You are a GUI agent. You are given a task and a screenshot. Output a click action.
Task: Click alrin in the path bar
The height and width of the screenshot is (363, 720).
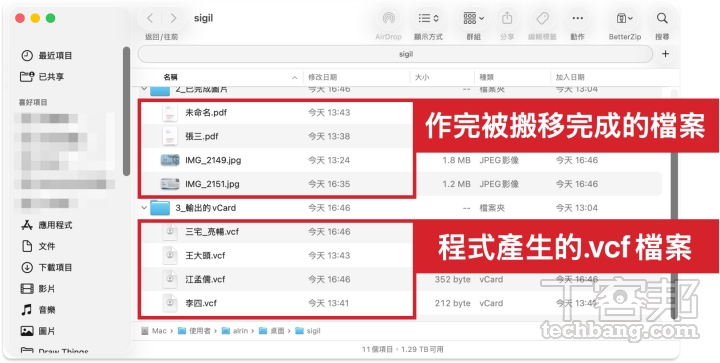(235, 331)
